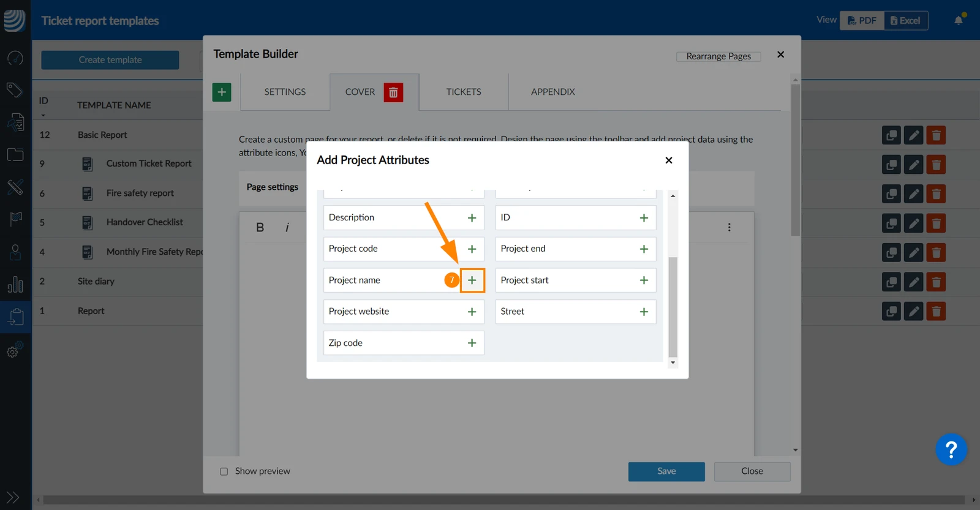
Task: Open the folder icon in the left sidebar
Action: (x=15, y=154)
